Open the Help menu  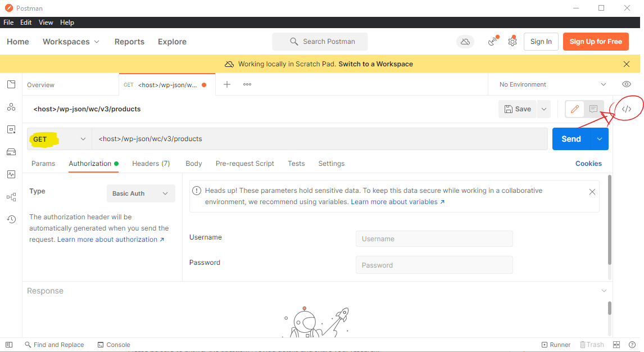point(67,22)
